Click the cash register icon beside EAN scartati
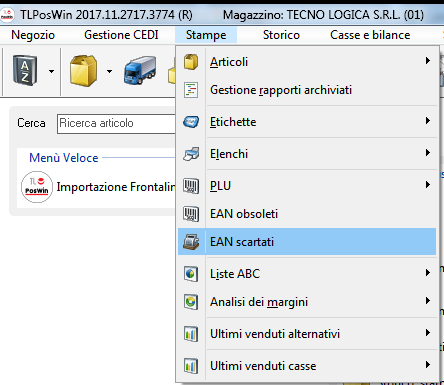444x385 pixels. point(191,242)
